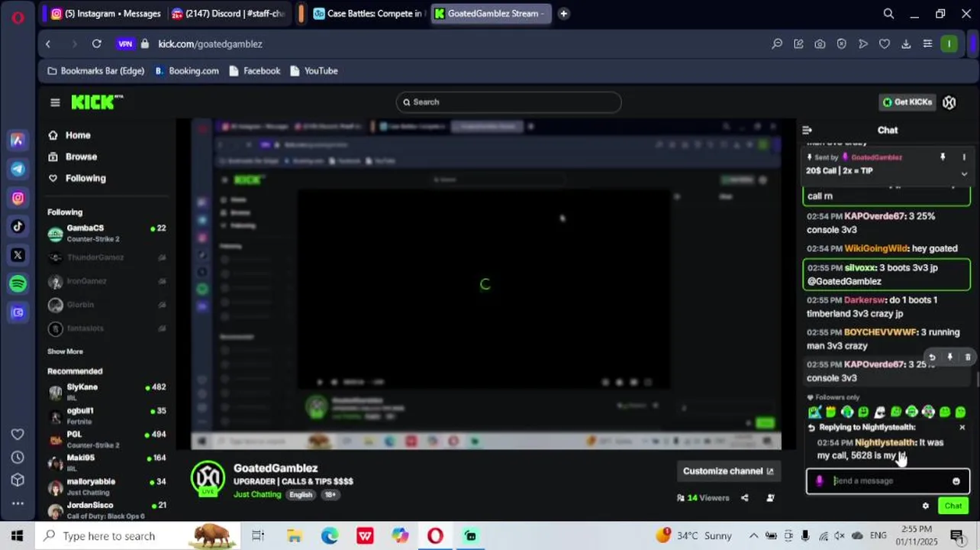
Task: Click Customize channel button
Action: (728, 471)
